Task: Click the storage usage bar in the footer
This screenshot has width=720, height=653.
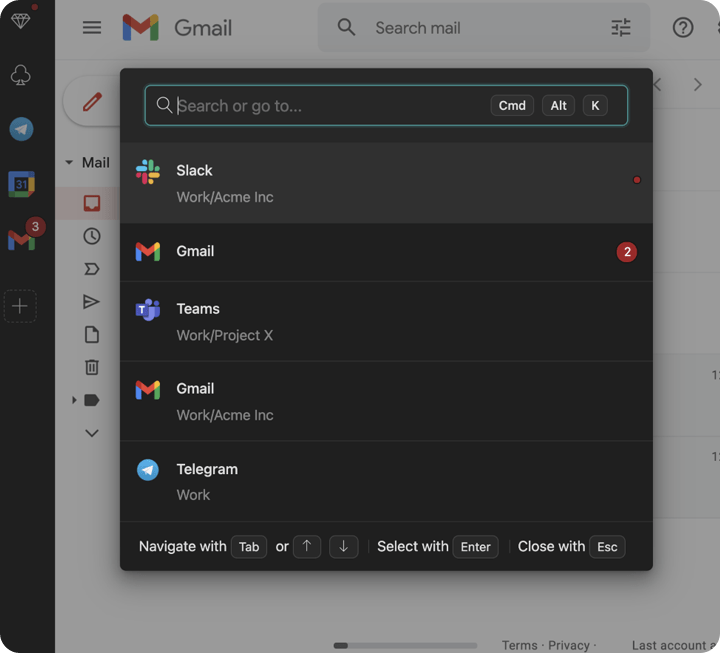Action: pos(405,646)
